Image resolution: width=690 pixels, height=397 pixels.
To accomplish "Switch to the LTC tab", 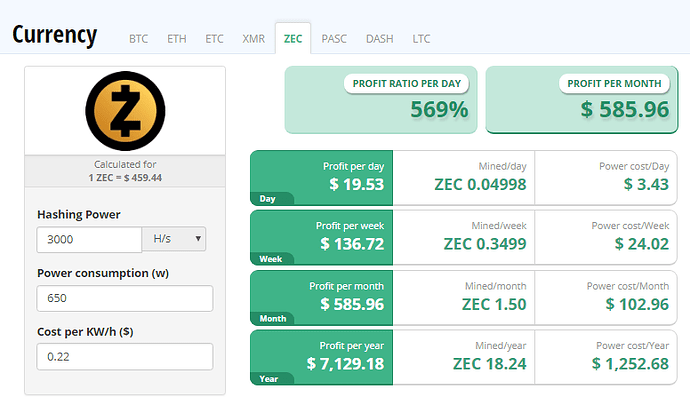I will click(x=421, y=39).
